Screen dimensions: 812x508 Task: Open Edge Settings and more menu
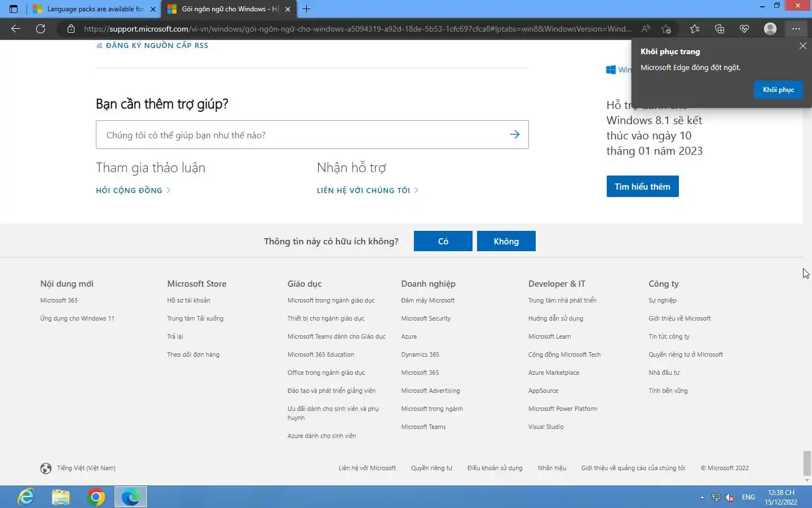pyautogui.click(x=796, y=29)
